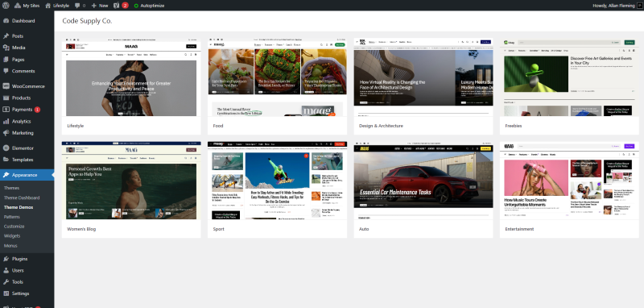Click the Autoptimize green status circle
The width and height of the screenshot is (644, 308).
click(136, 6)
